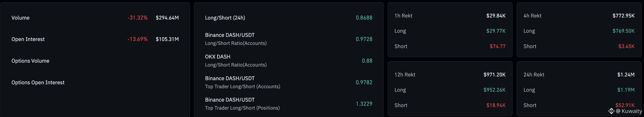
Task: Click Top Trader Long/Short (Accounts) subtitle
Action: click(242, 87)
